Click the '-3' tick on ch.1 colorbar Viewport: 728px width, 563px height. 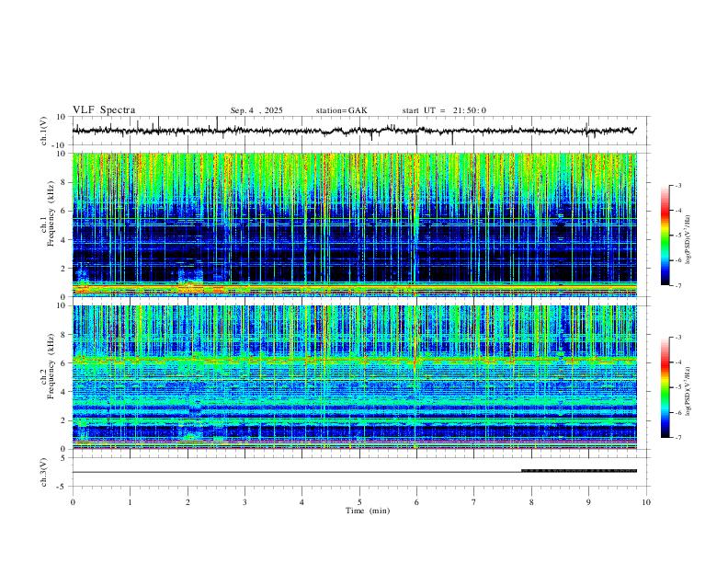click(677, 185)
